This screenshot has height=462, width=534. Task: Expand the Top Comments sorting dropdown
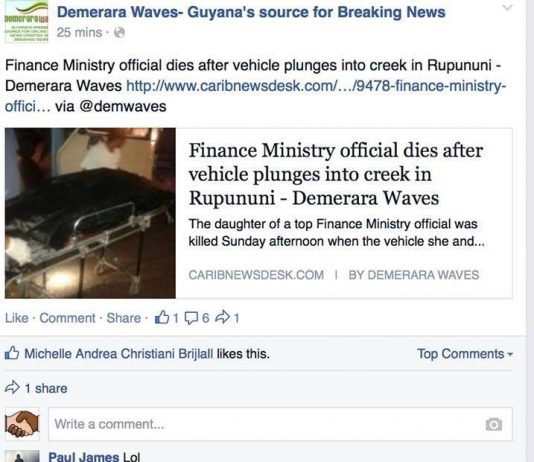coord(465,354)
